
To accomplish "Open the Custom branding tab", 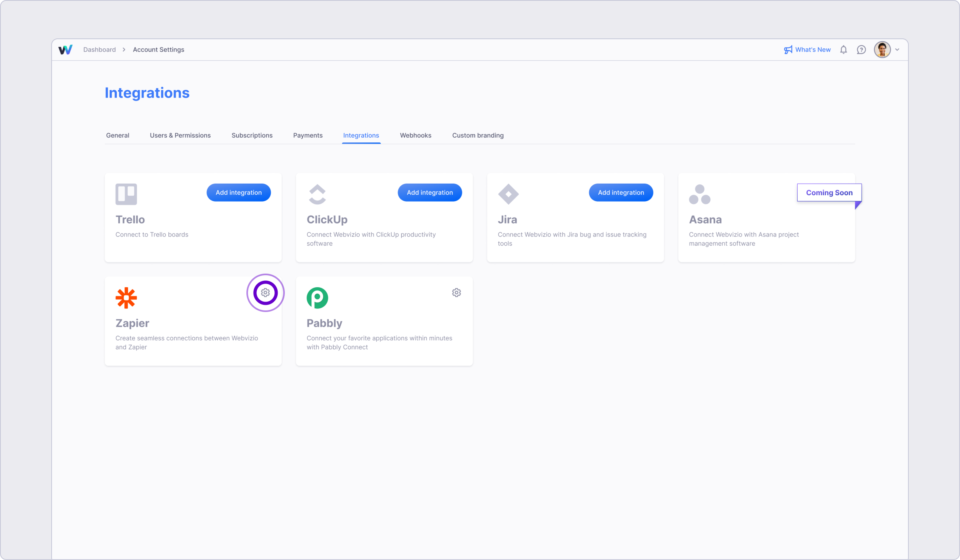I will pyautogui.click(x=478, y=135).
